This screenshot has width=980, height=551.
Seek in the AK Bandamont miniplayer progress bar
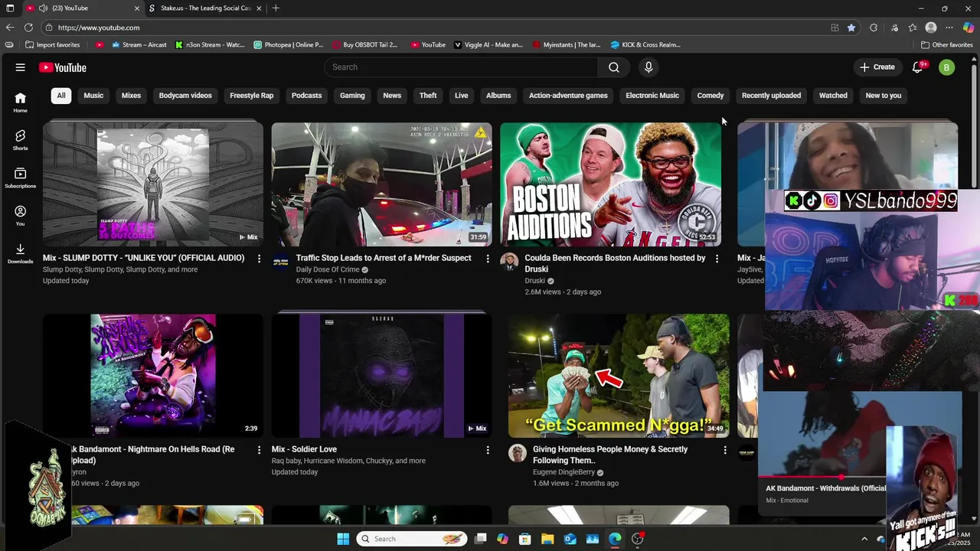(822, 477)
